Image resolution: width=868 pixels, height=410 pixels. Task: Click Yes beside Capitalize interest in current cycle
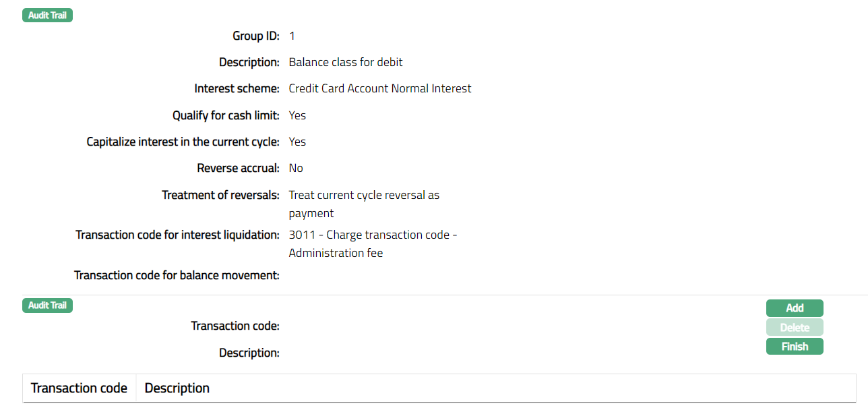297,142
